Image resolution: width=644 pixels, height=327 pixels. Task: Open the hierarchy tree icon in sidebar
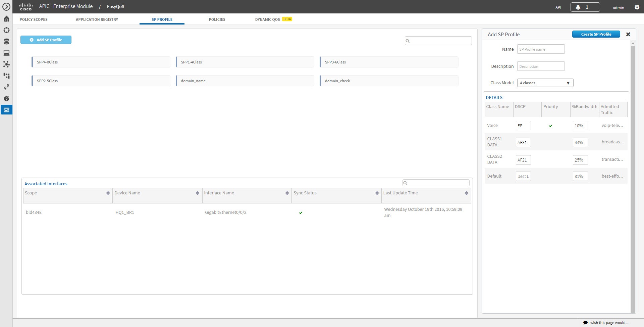[6, 76]
